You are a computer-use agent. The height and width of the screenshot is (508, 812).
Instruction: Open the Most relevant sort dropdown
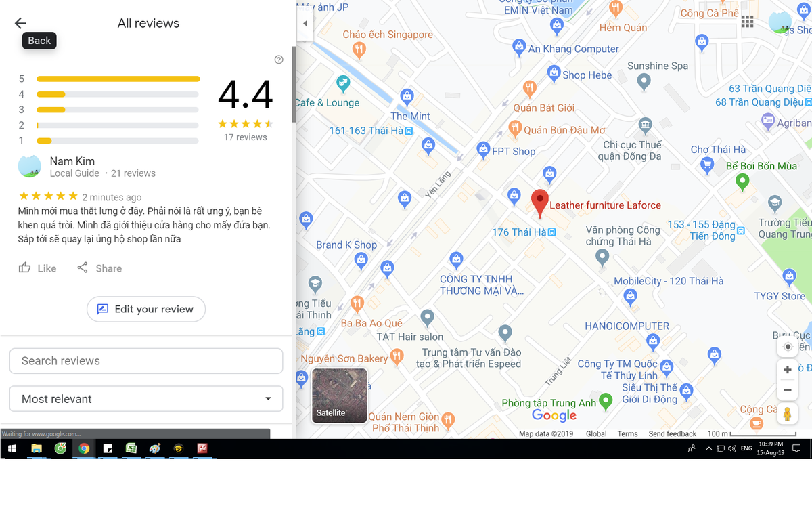[146, 399]
